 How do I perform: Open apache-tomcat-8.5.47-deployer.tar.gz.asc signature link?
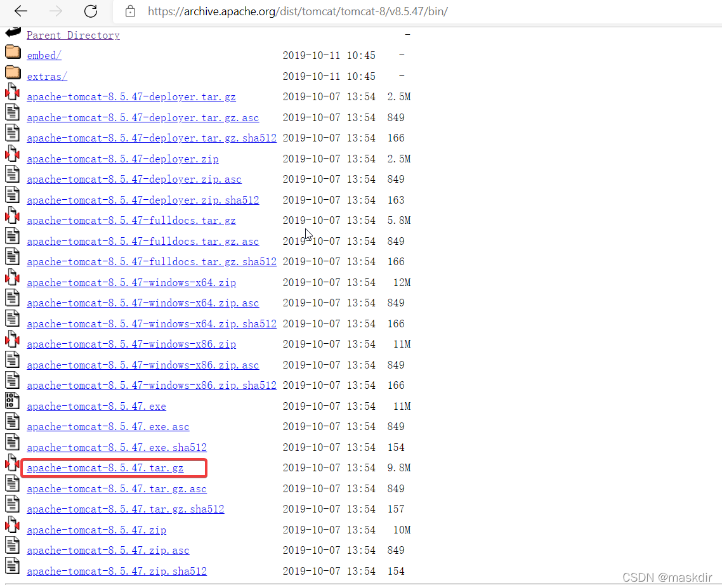point(143,118)
